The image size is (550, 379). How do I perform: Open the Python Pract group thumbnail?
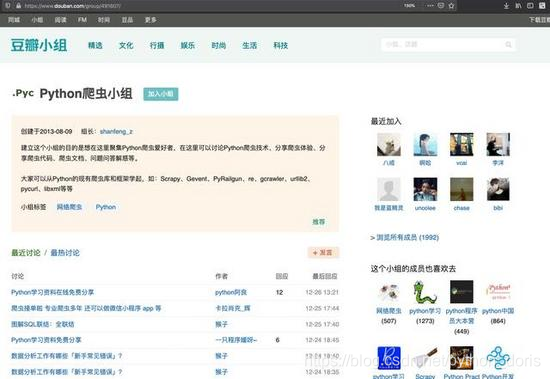pos(462,358)
